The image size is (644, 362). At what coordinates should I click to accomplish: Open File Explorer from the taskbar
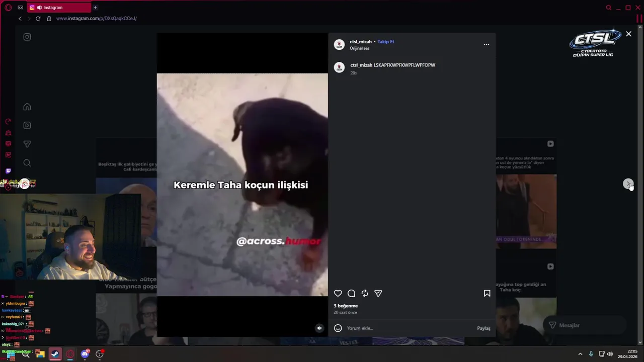tap(40, 354)
